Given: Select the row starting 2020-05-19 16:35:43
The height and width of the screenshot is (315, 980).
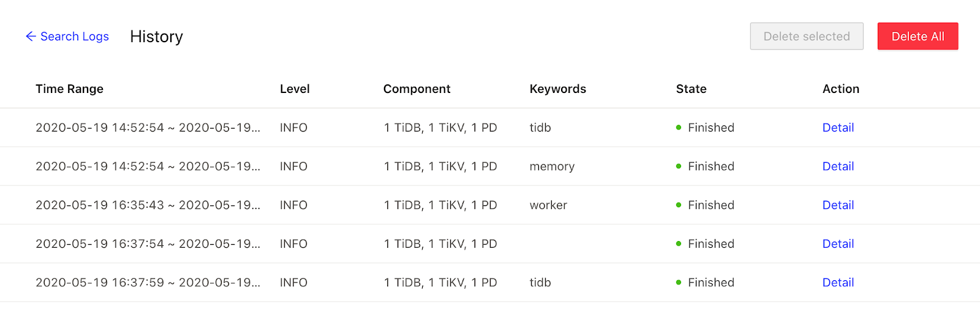Looking at the screenshot, I should click(148, 206).
